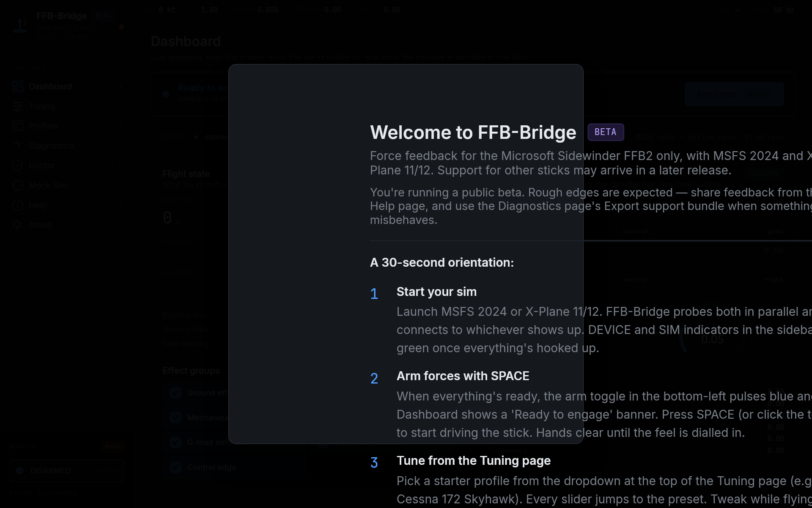The width and height of the screenshot is (812, 508).
Task: Uncheck the Ground effects checkbox
Action: pyautogui.click(x=176, y=392)
